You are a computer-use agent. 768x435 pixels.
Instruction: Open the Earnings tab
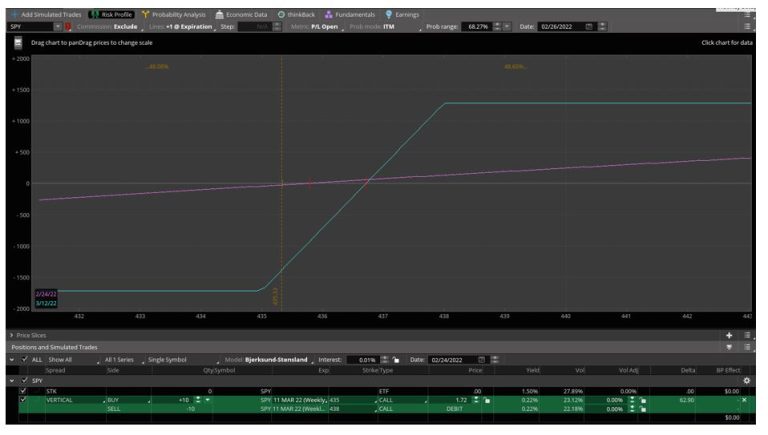[403, 15]
